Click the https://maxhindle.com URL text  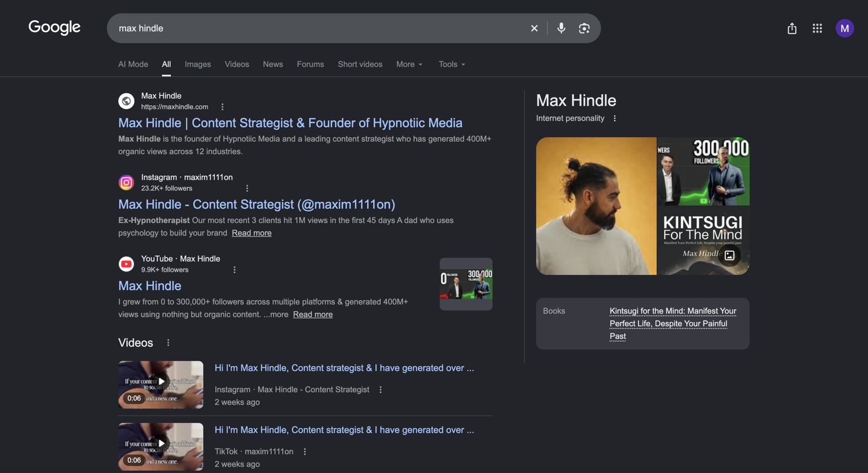[175, 107]
